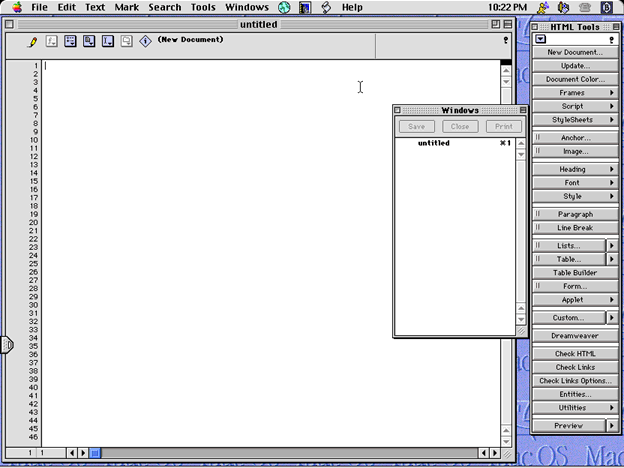Click the pencil icon in document toolbar
Screen dimensions: 624x468
(33, 42)
